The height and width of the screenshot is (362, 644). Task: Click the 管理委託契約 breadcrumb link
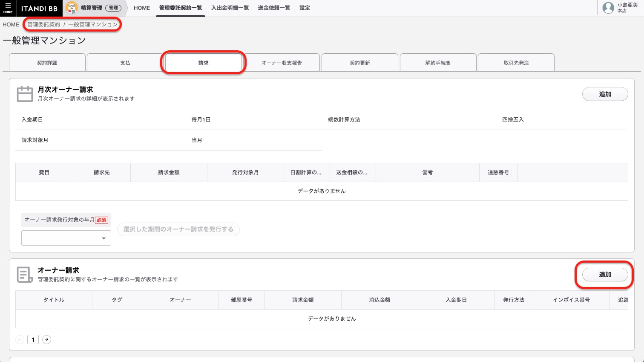[x=44, y=24]
